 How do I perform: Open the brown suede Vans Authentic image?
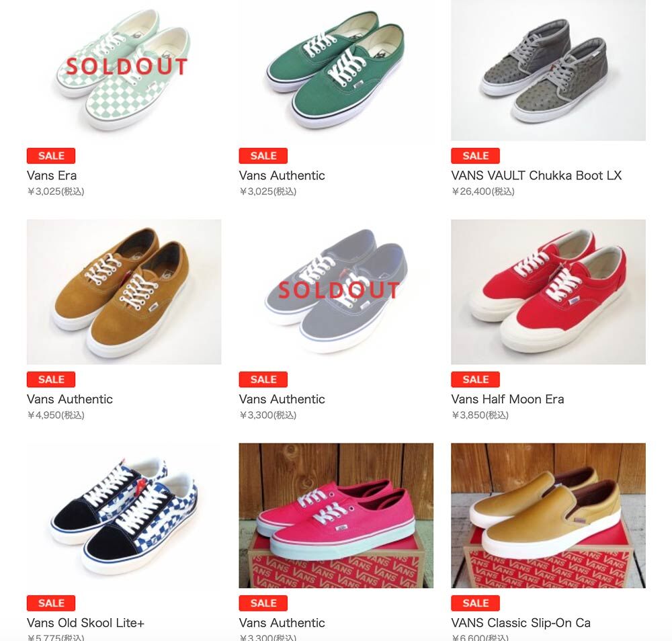tap(124, 292)
